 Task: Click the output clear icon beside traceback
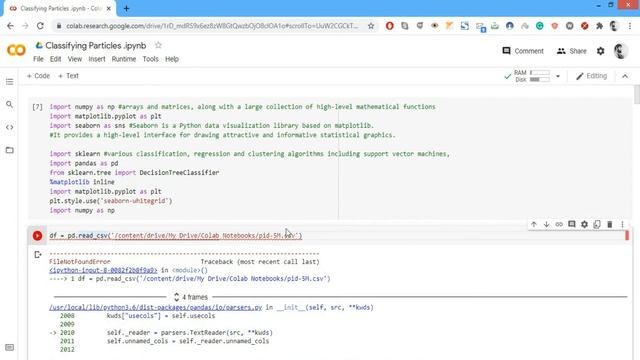tap(38, 255)
